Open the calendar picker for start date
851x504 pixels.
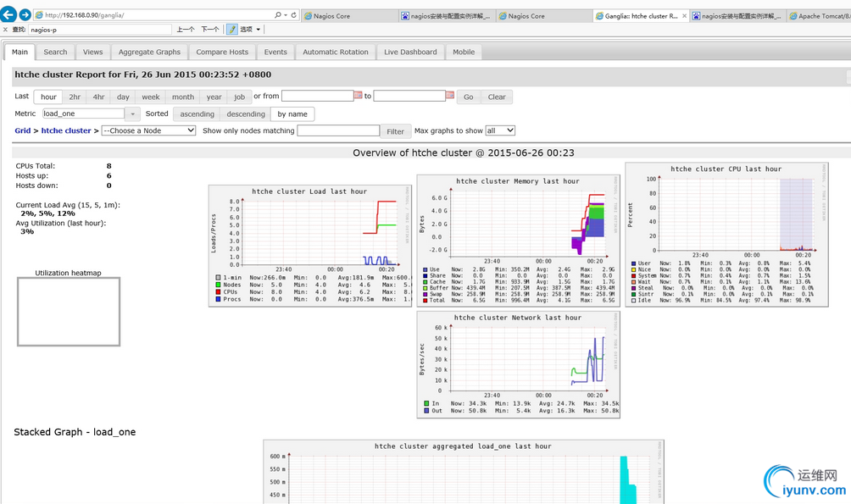click(x=359, y=96)
